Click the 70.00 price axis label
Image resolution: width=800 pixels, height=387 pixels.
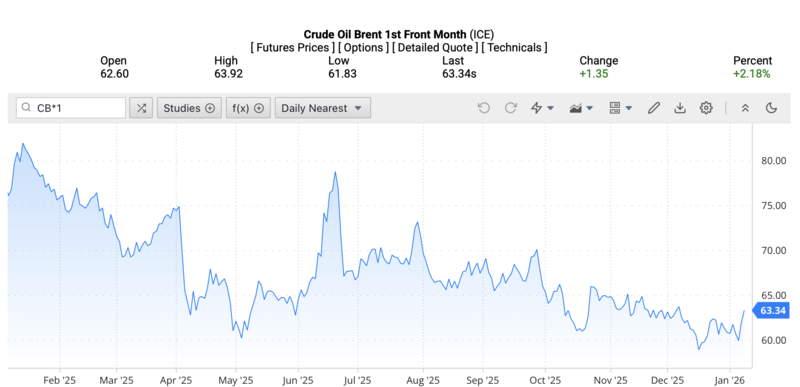(x=773, y=250)
